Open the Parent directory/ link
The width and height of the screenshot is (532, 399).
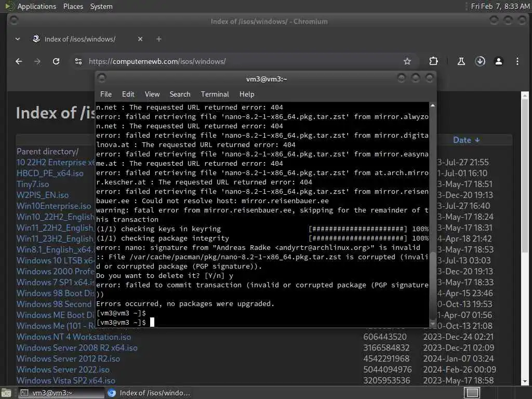[x=47, y=151]
